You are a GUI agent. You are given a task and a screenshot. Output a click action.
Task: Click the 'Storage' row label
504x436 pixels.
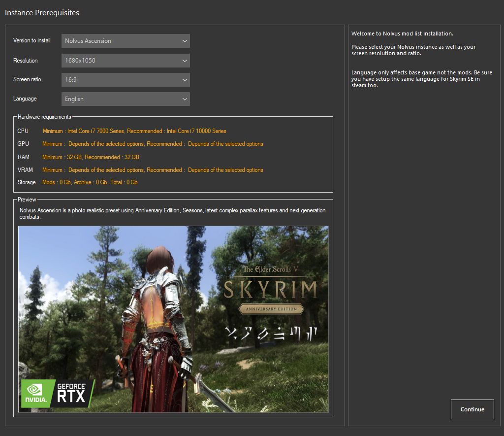pyautogui.click(x=27, y=182)
